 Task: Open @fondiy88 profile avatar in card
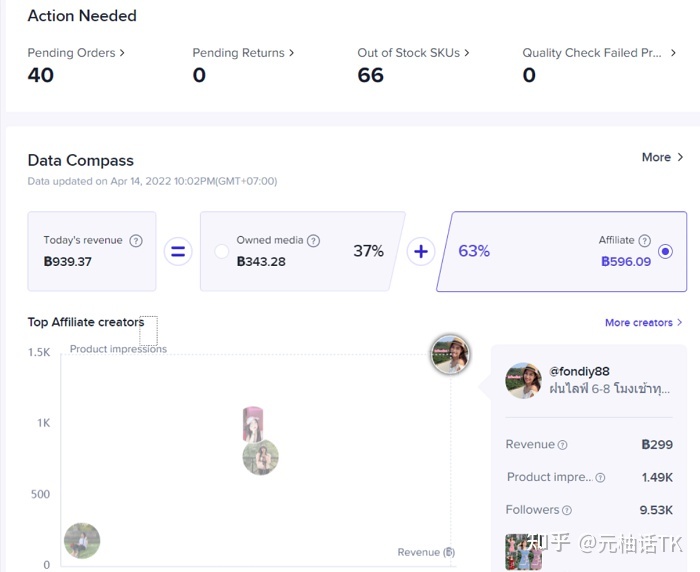[x=523, y=380]
